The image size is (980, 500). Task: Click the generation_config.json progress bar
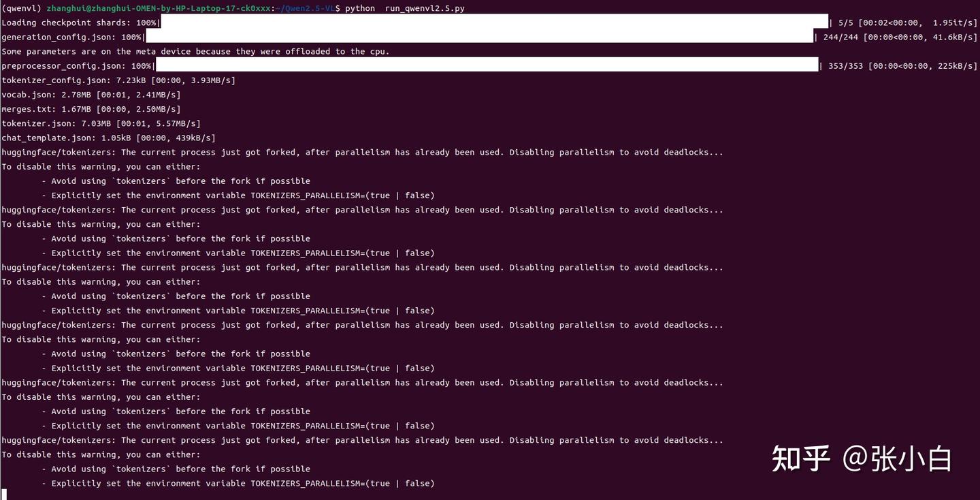click(478, 37)
